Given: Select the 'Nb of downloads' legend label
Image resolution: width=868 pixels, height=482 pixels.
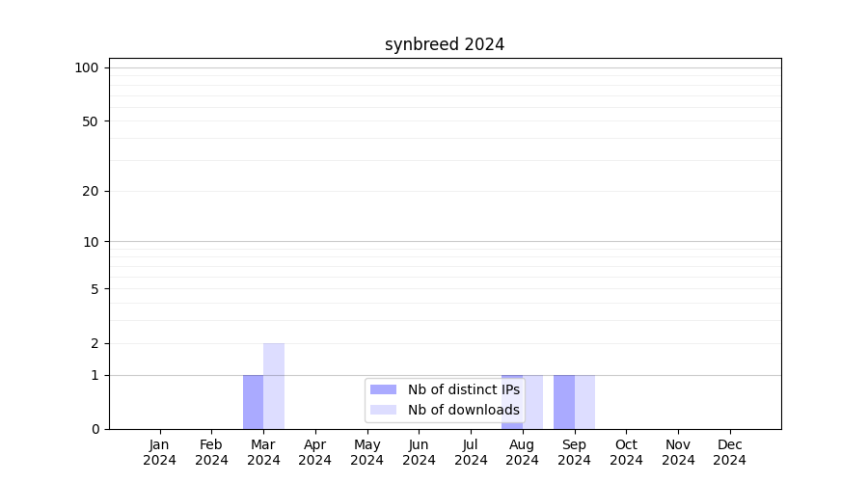Looking at the screenshot, I should point(463,410).
